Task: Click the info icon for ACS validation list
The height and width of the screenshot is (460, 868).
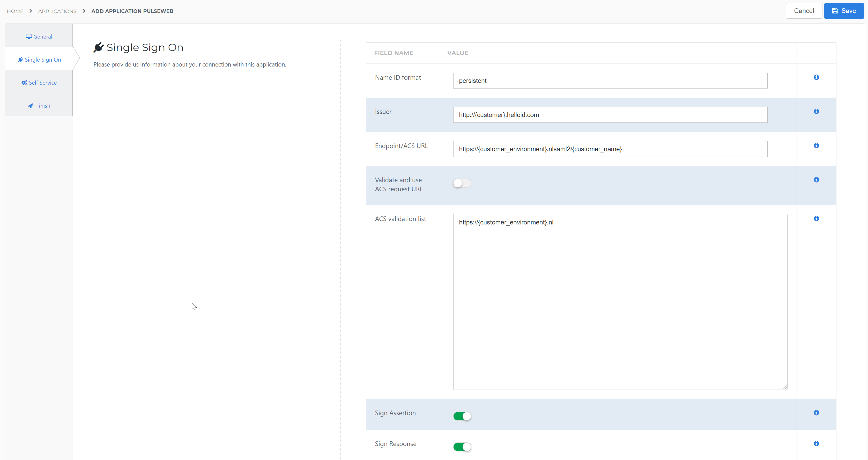Action: pyautogui.click(x=816, y=218)
